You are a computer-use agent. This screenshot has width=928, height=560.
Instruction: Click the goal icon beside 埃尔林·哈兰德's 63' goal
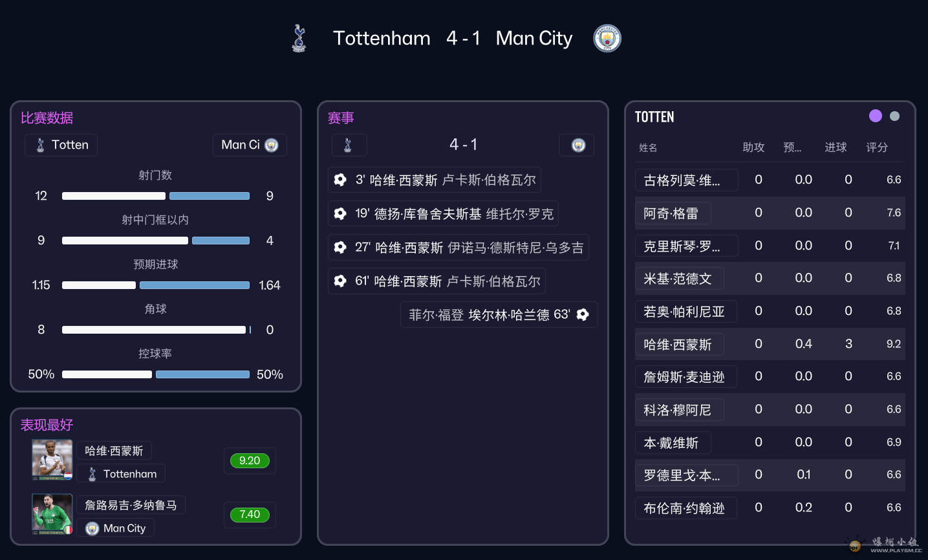click(583, 314)
